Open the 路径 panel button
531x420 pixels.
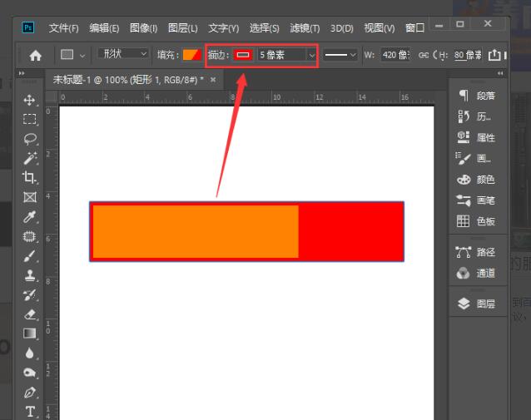click(476, 252)
